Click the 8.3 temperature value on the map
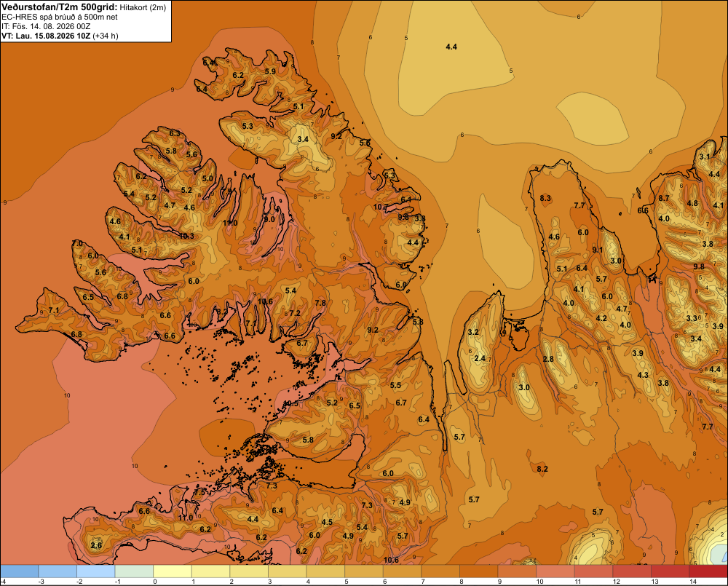Screen dimensions: 728x586 point(545,198)
